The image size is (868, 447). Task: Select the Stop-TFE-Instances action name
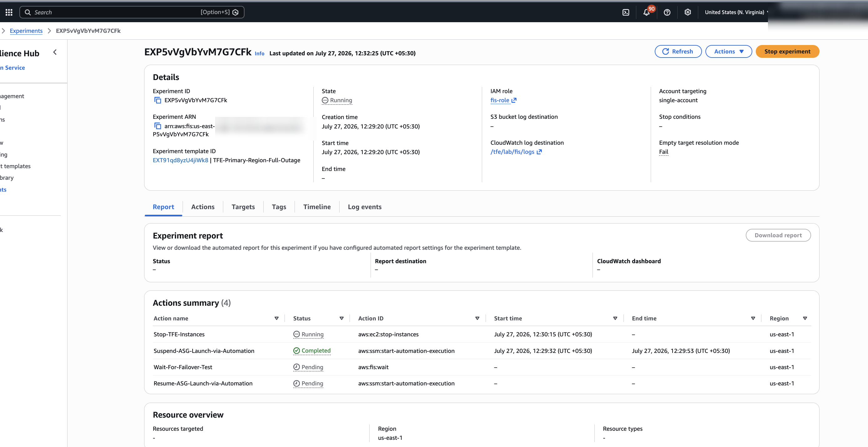click(x=179, y=334)
